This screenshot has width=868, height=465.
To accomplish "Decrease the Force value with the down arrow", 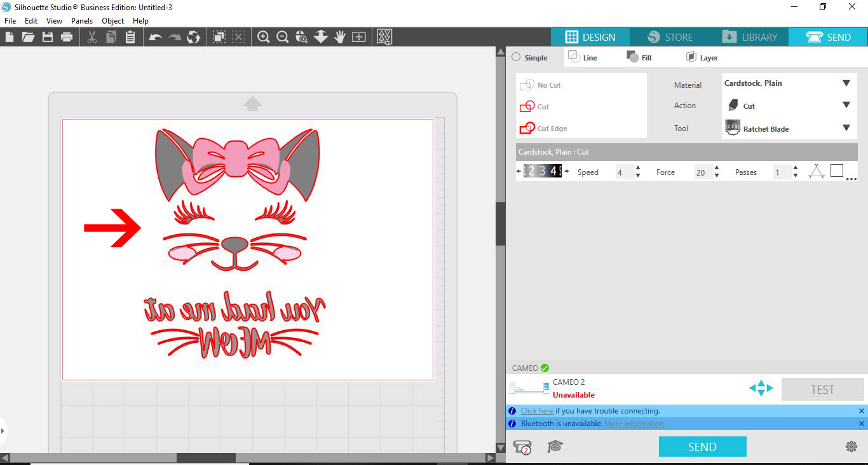I will (x=717, y=176).
